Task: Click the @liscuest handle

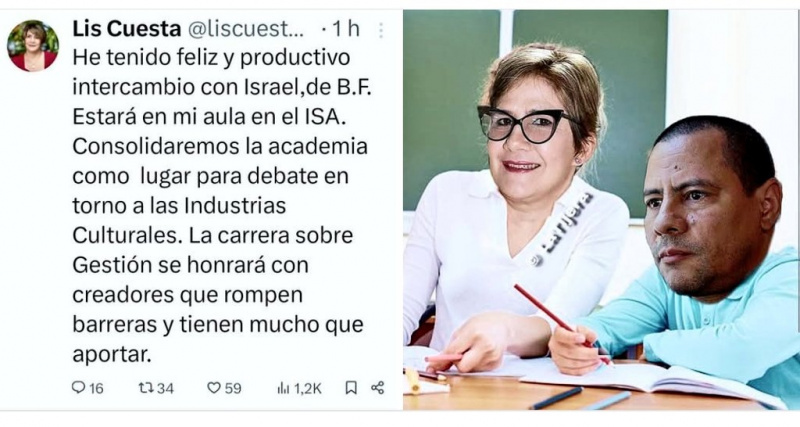Action: point(246,29)
